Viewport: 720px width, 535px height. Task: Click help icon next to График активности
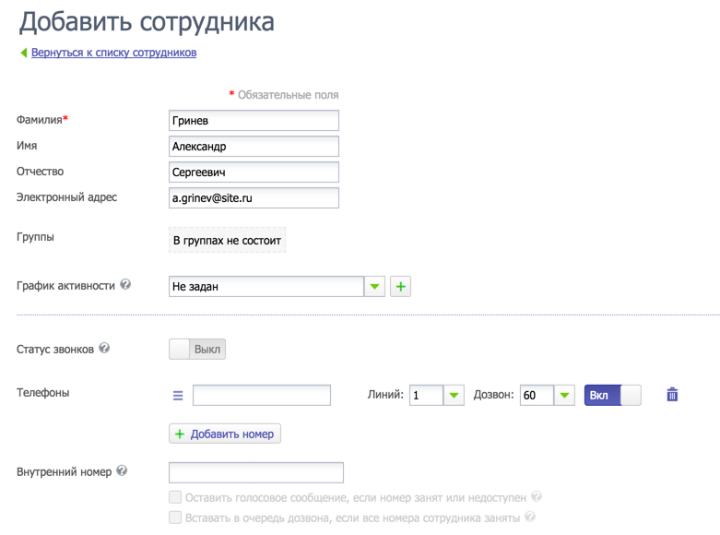[x=125, y=285]
